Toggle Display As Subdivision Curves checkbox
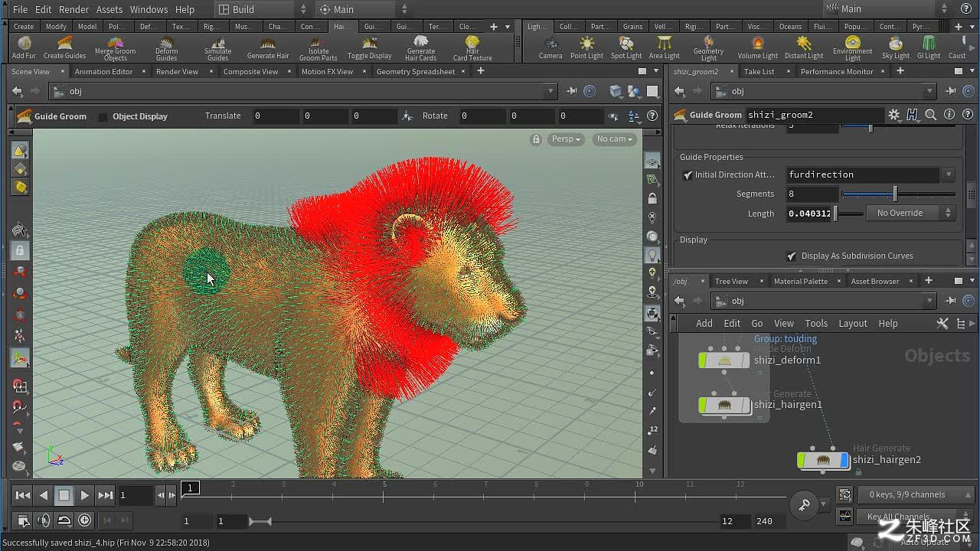The height and width of the screenshot is (551, 980). pos(792,256)
